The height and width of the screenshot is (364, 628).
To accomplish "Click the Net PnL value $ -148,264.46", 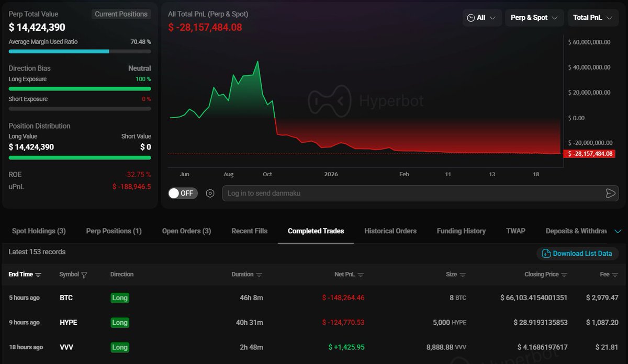I will [x=343, y=298].
